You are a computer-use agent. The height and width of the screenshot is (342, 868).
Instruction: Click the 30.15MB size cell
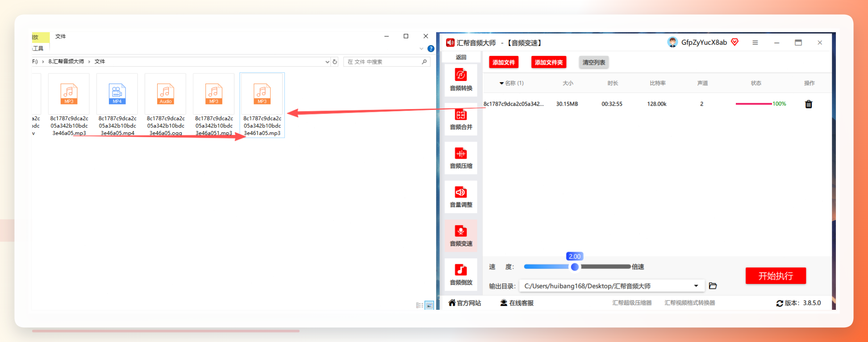(567, 104)
